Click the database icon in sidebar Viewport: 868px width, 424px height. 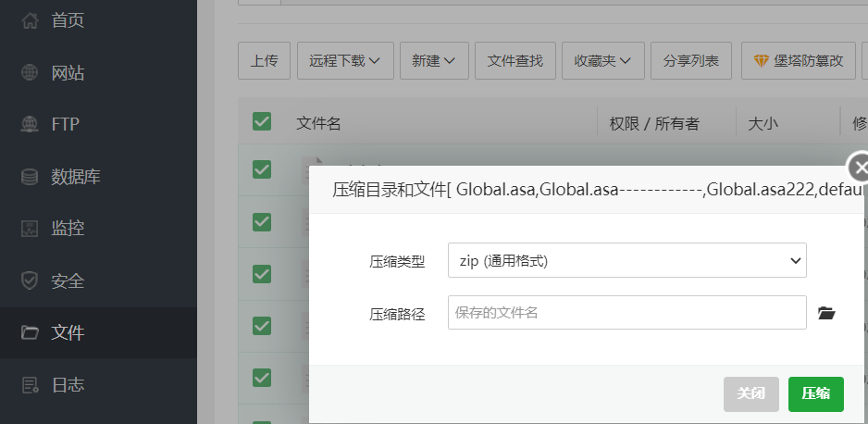(31, 176)
